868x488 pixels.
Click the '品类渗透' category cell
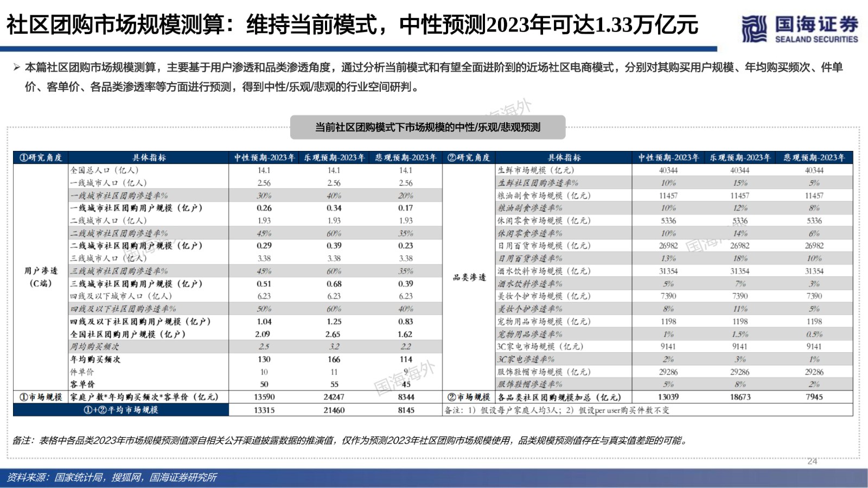click(469, 277)
